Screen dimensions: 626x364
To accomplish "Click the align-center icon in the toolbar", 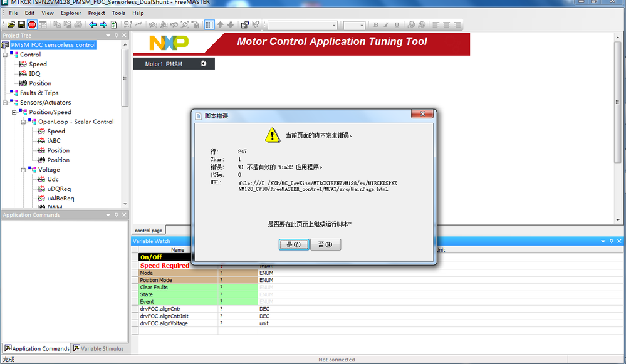I will pyautogui.click(x=446, y=24).
